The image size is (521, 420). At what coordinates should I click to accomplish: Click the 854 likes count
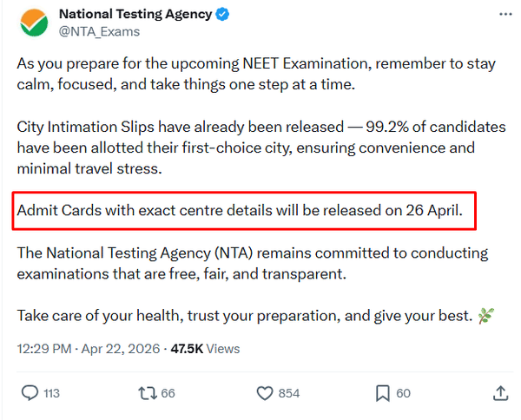(289, 394)
